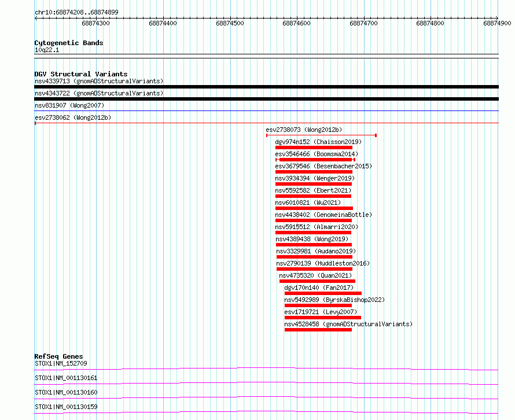Screen dimensions: 515x420
Task: Select the Cytogenetic Bands track title
Action: point(69,43)
